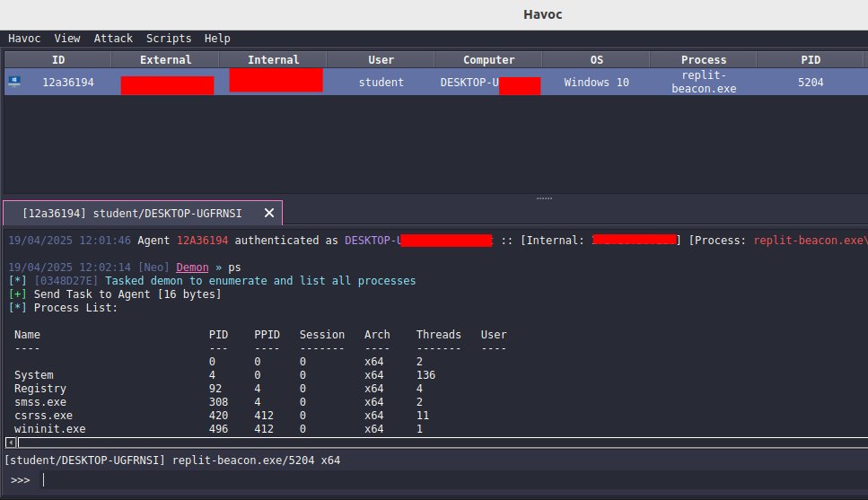Click the 'replit-beacon.exe' process cell in table

click(704, 82)
